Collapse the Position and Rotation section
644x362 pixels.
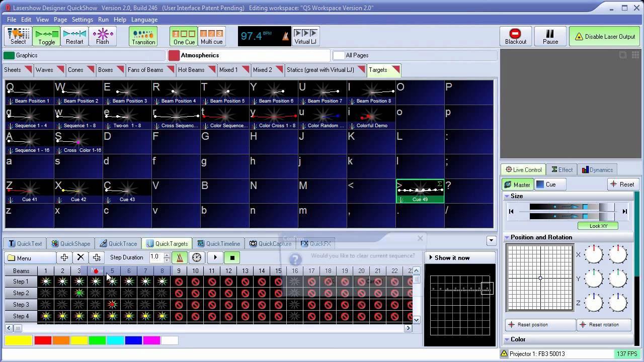coord(507,237)
